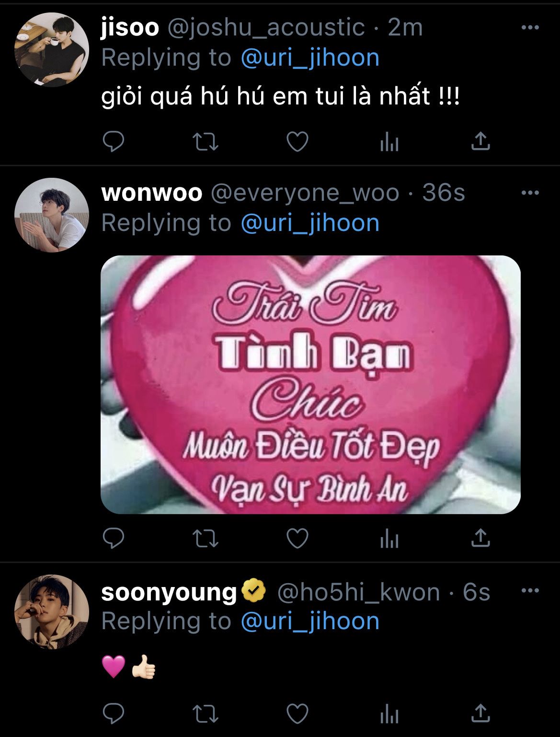Retweet jisoo's reply
560x737 pixels.
click(205, 142)
